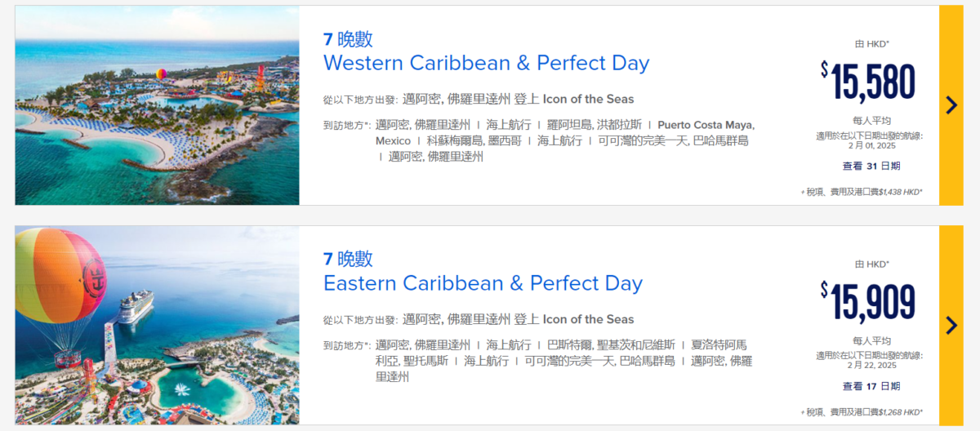Select the $15,580 price
Image resolution: width=980 pixels, height=431 pixels.
coord(868,82)
